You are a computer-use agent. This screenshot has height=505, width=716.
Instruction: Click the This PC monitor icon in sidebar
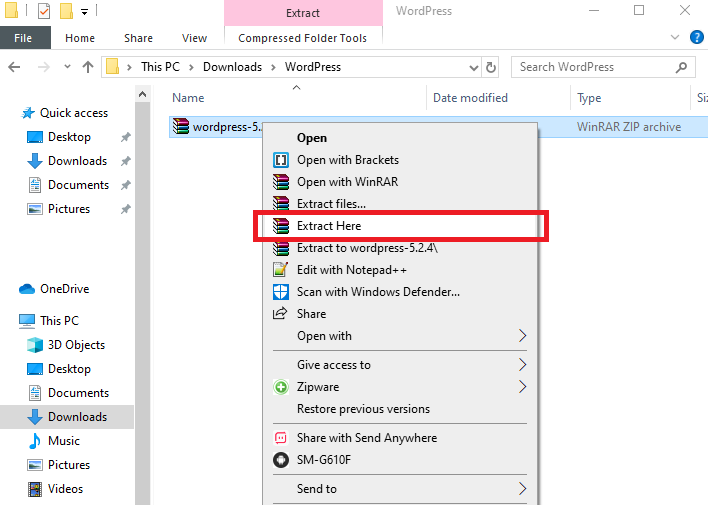pos(27,321)
